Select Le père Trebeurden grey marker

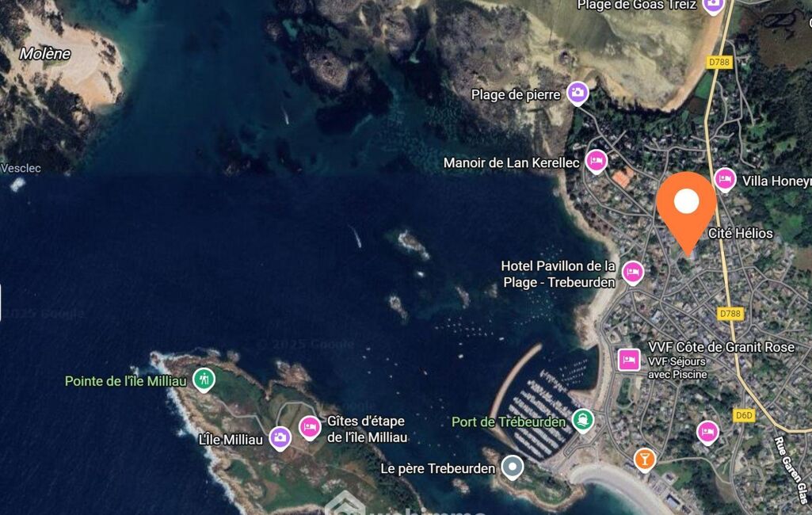coord(513,467)
